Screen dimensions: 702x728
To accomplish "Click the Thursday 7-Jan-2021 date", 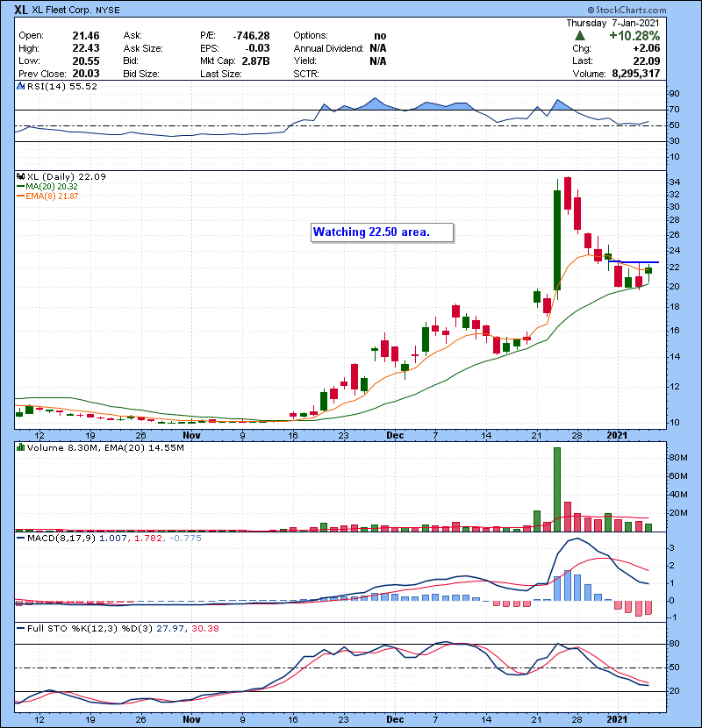I will 612,23.
